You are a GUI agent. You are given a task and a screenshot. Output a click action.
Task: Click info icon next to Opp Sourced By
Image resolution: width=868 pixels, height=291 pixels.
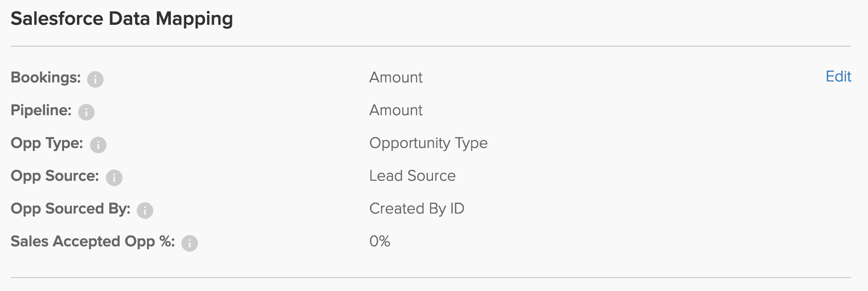(145, 211)
